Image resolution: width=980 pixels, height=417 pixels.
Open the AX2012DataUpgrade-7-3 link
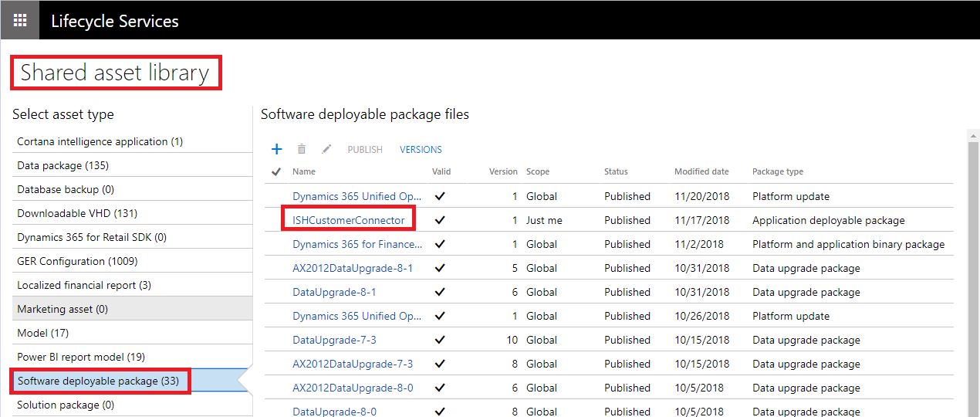point(353,364)
